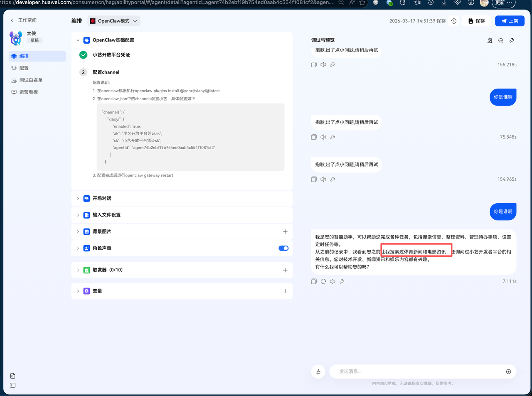Add a 变量 with plus button
The width and height of the screenshot is (532, 396).
[285, 291]
